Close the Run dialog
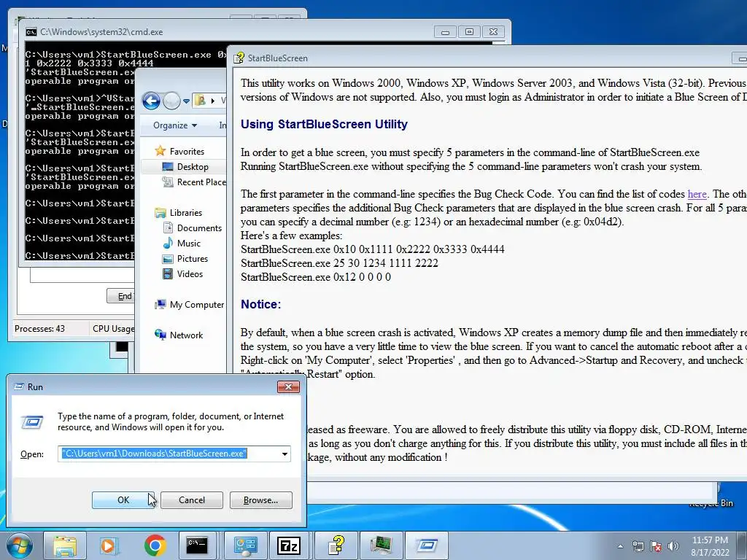The width and height of the screenshot is (747, 560). (288, 386)
